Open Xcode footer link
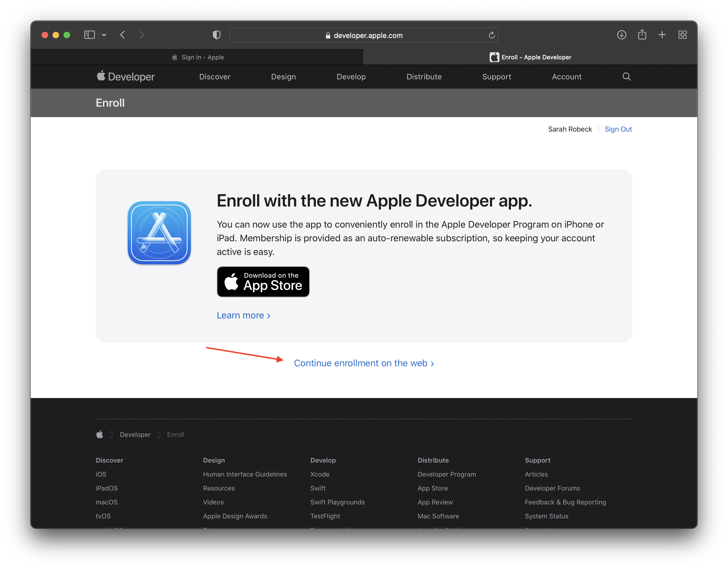 pos(320,474)
